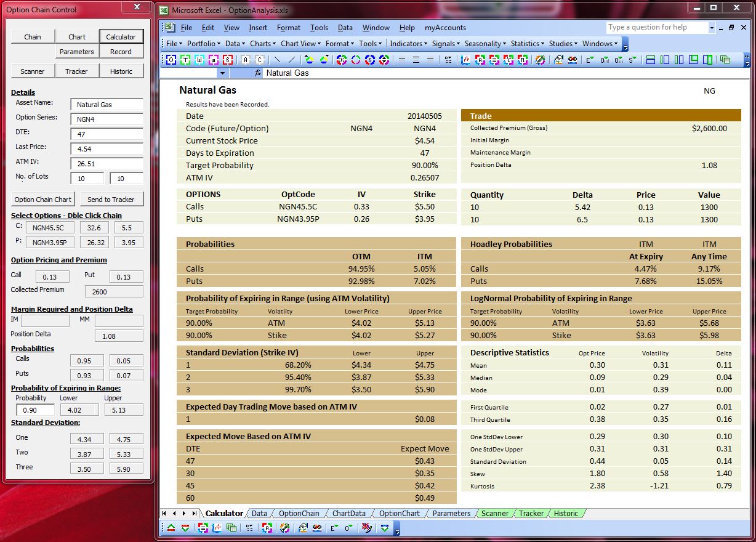Open the Edit menu in the menu bar
The height and width of the screenshot is (542, 756).
(208, 28)
